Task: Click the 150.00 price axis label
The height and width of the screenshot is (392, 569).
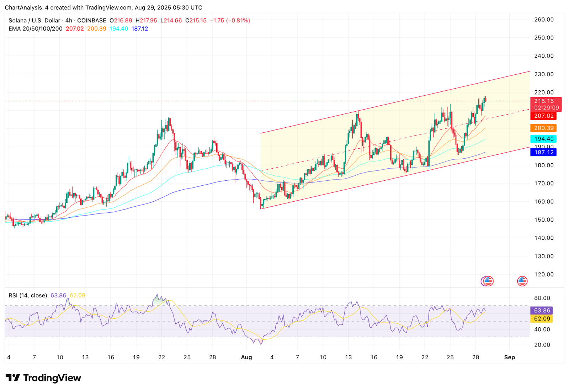Action: [x=544, y=220]
